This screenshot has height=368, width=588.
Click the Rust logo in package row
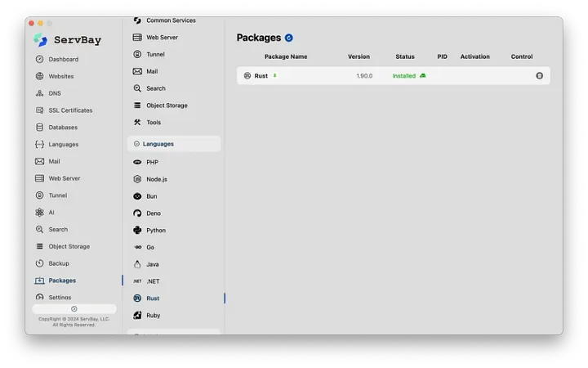247,76
